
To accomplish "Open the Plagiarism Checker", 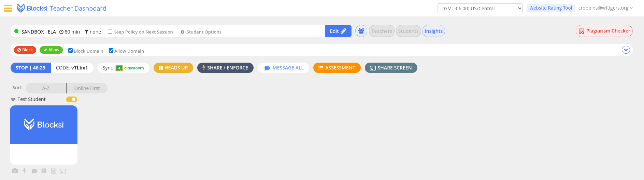I will (604, 31).
